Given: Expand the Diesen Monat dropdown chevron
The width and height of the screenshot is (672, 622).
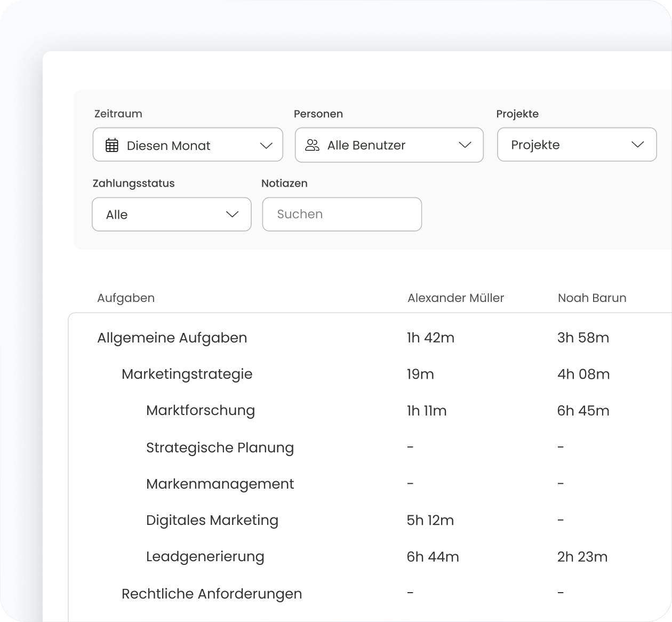Looking at the screenshot, I should click(x=266, y=146).
